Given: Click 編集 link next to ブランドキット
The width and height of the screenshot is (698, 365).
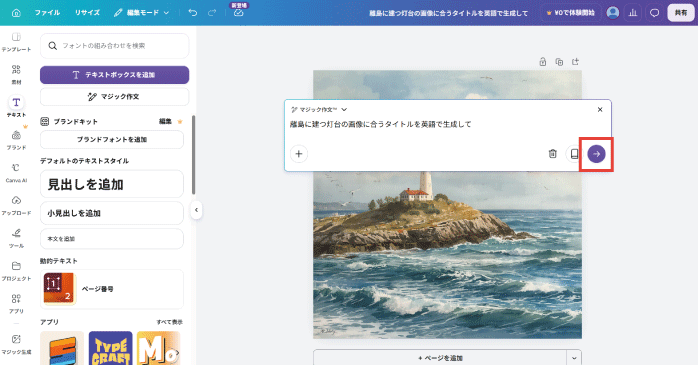Looking at the screenshot, I should coord(165,122).
